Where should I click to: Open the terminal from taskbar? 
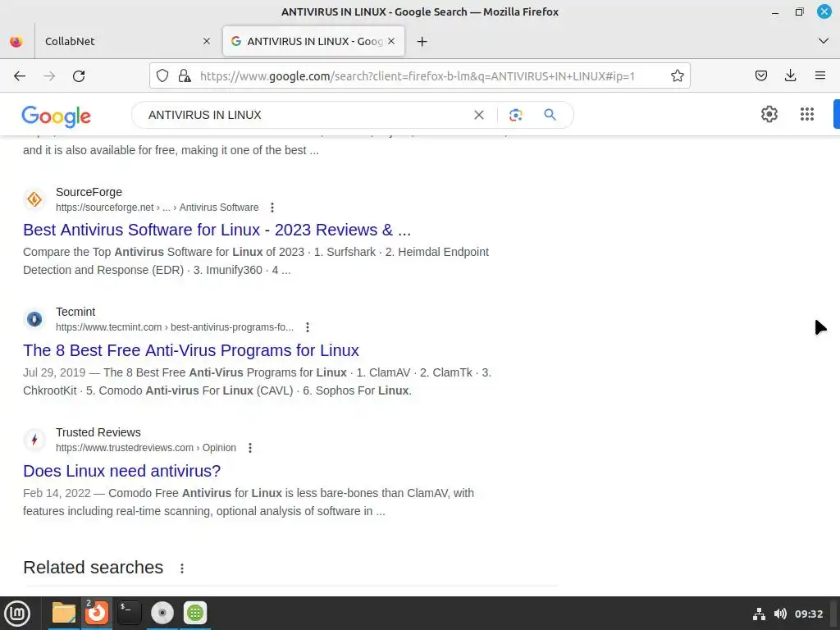129,613
